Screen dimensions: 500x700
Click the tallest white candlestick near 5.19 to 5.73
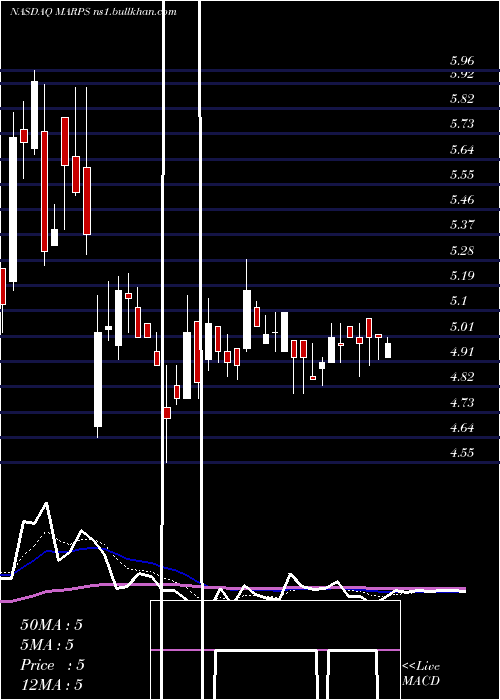click(13, 209)
